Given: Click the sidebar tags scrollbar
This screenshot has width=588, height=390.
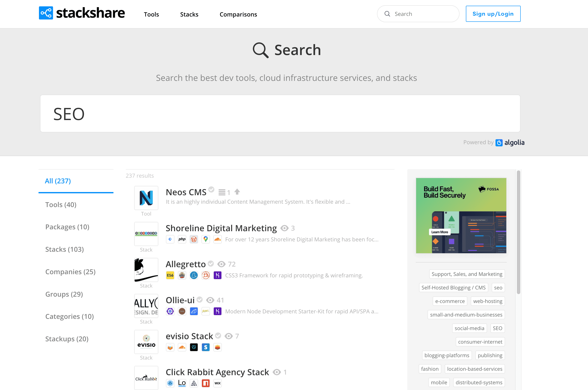Looking at the screenshot, I should click(x=518, y=232).
